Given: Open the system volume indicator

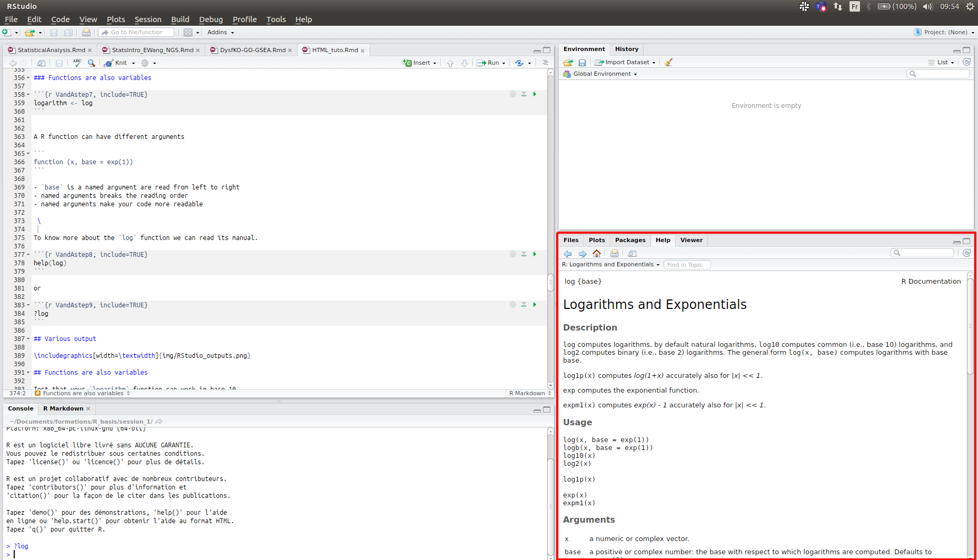Looking at the screenshot, I should tap(927, 6).
